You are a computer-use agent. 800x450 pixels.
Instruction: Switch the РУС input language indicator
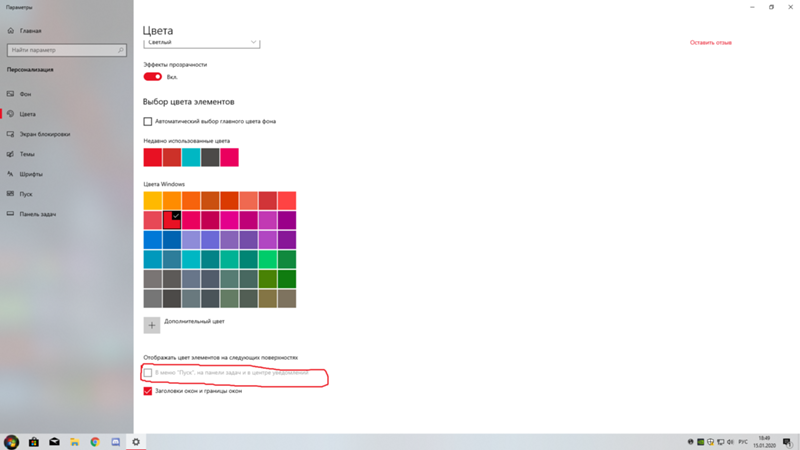pos(743,442)
